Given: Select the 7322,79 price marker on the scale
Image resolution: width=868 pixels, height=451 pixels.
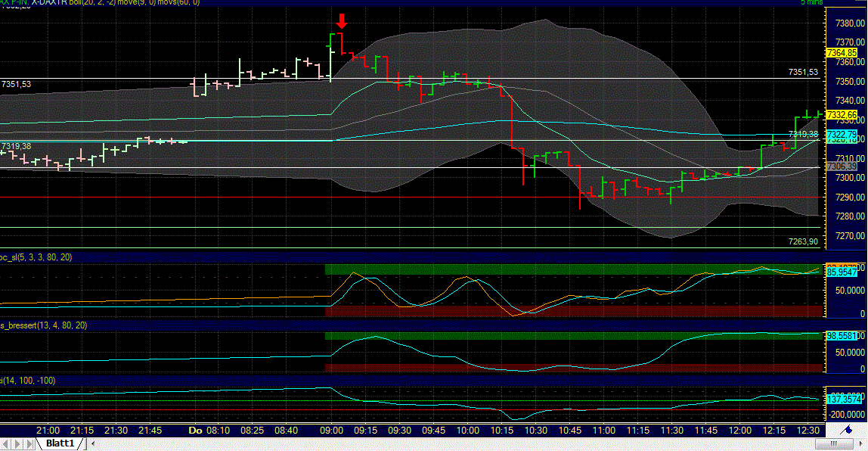Looking at the screenshot, I should pos(841,135).
